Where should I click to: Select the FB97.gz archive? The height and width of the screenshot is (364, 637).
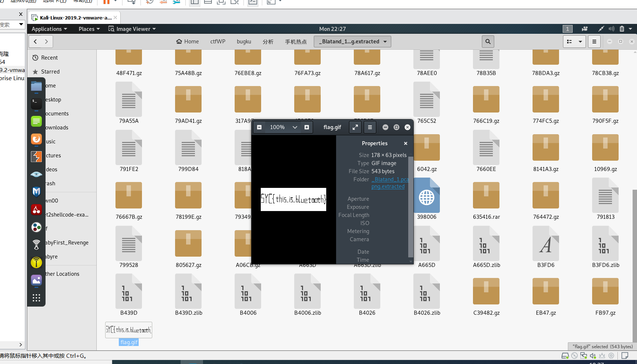[x=605, y=291]
